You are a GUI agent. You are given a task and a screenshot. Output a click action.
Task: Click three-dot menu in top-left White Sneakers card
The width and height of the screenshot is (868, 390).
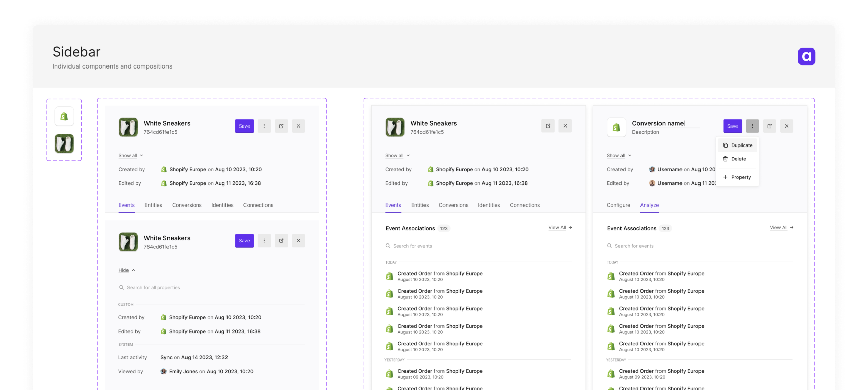click(264, 126)
